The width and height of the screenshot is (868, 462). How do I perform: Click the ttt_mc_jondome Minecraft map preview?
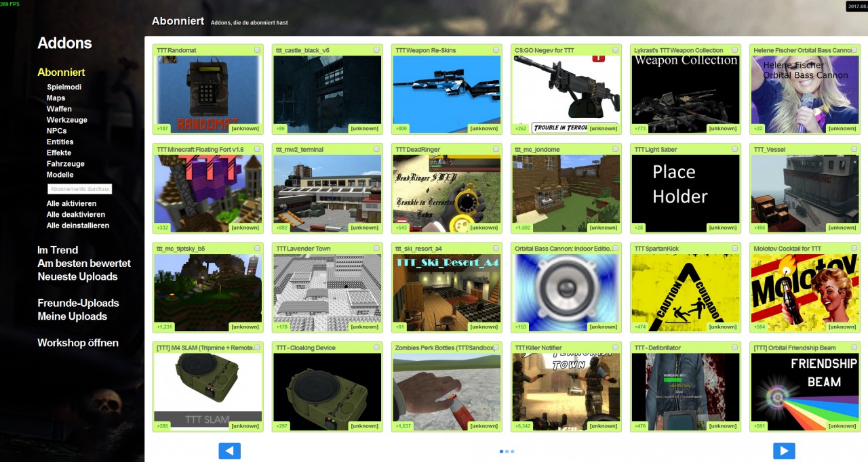coord(566,193)
